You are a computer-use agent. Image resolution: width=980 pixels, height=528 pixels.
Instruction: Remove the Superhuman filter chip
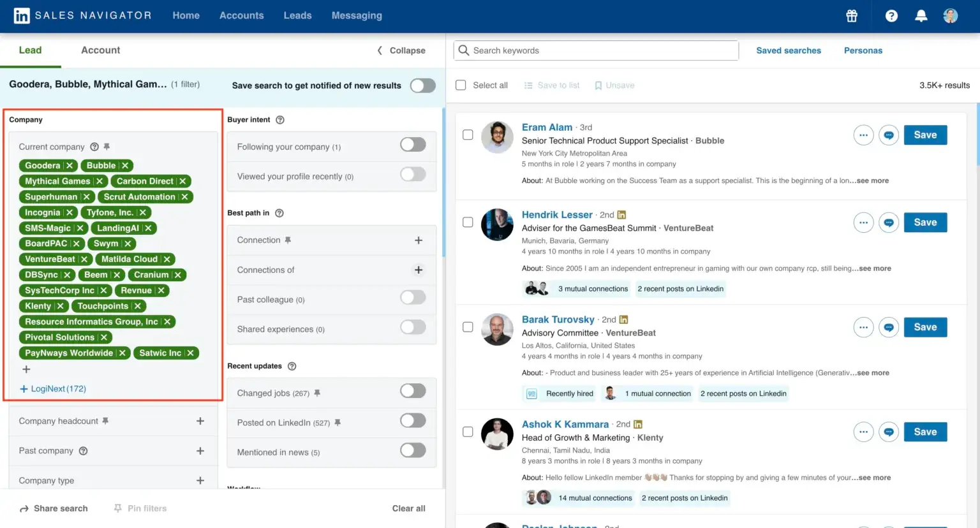coord(87,197)
